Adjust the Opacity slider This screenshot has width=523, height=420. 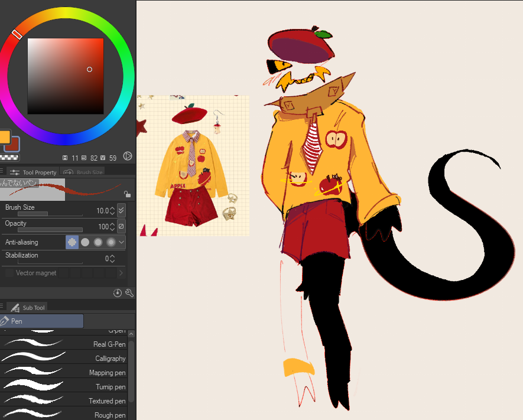coord(50,230)
